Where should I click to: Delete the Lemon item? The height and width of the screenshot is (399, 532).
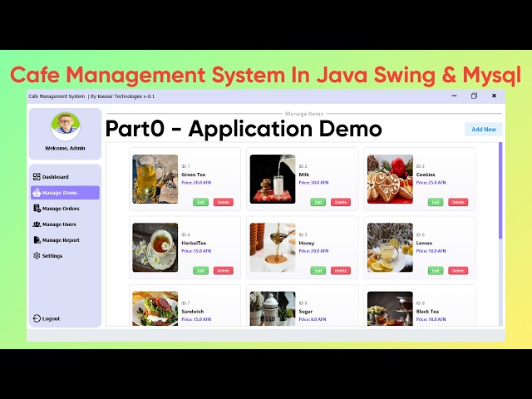pos(458,271)
